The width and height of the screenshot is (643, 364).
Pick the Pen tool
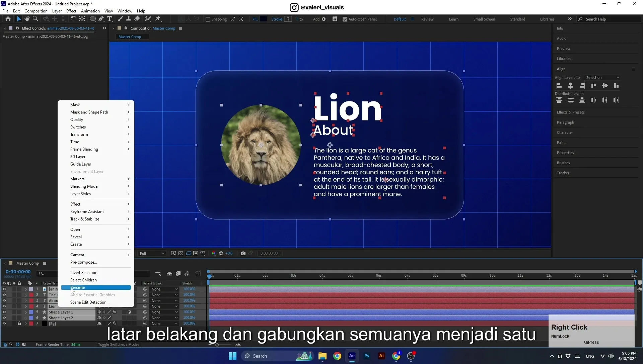[x=101, y=19]
